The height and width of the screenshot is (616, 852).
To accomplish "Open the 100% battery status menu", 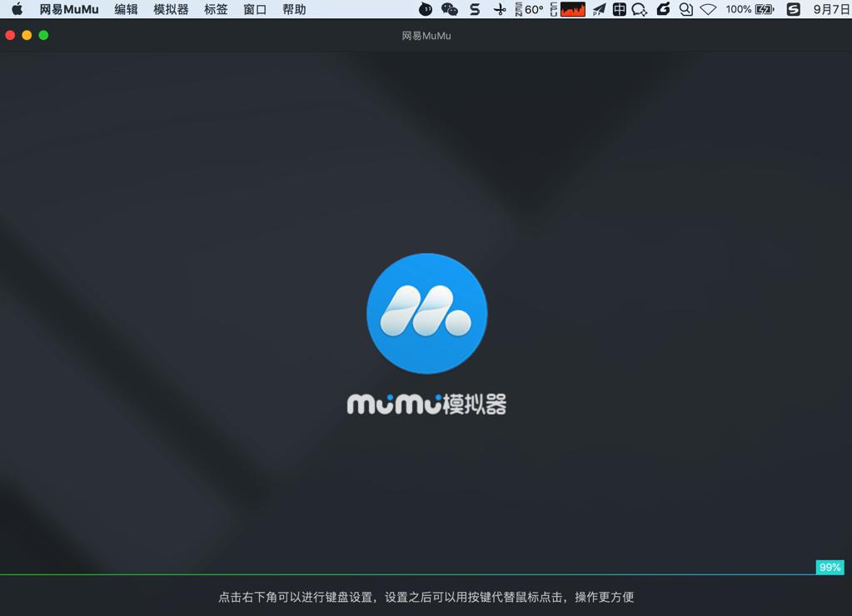I will 750,9.
